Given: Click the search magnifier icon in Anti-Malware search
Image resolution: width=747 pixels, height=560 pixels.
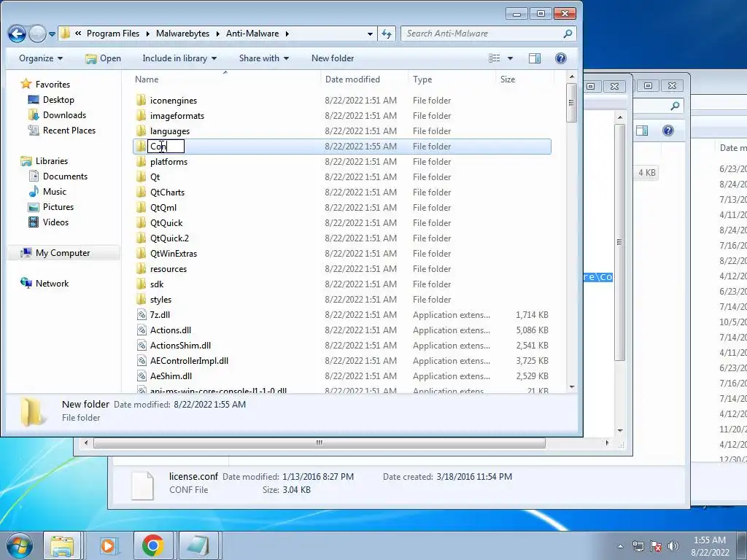Looking at the screenshot, I should click(x=567, y=34).
